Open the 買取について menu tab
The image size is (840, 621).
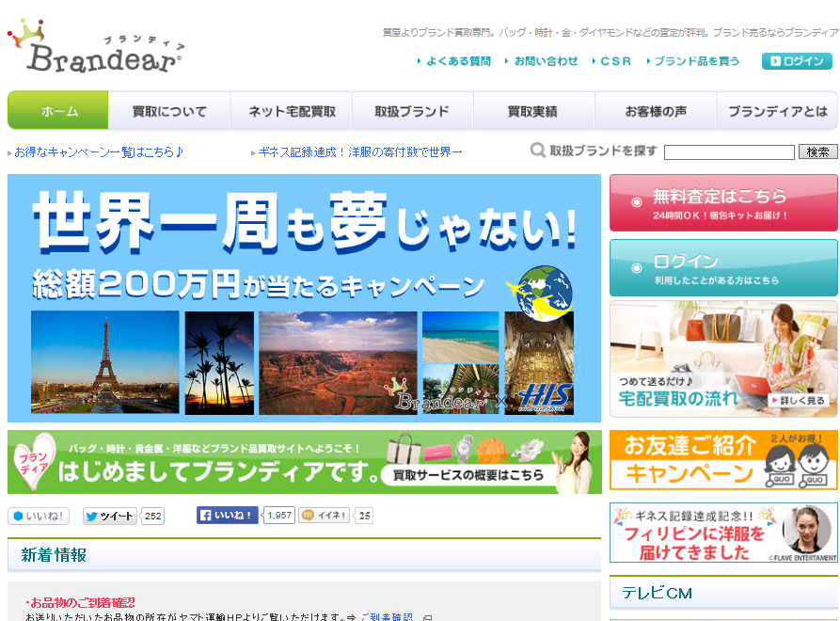coord(169,111)
